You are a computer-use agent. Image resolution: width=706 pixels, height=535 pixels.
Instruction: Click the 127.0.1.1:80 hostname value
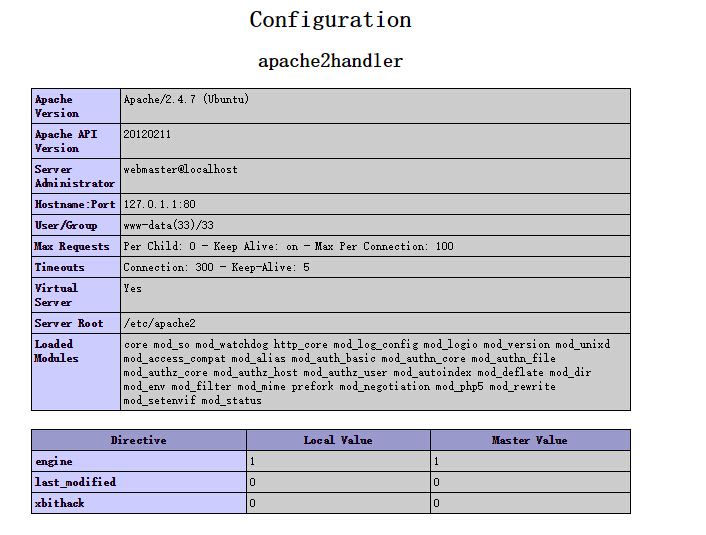pyautogui.click(x=160, y=204)
